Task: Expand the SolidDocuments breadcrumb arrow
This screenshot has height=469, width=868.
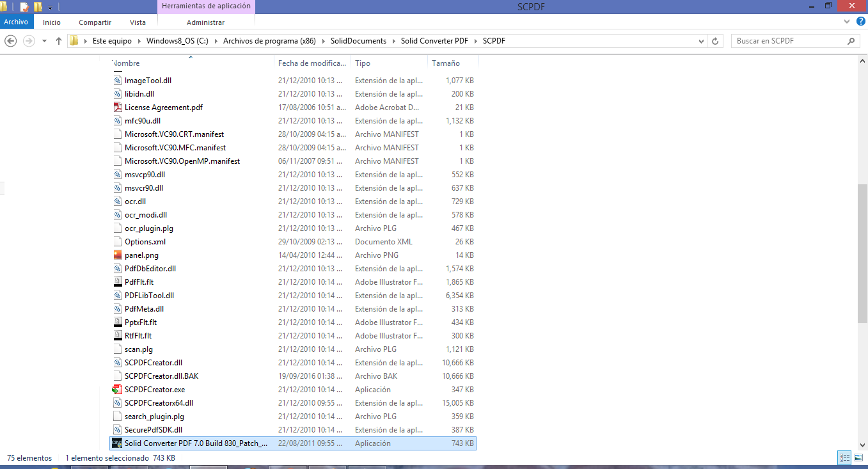Action: (394, 41)
